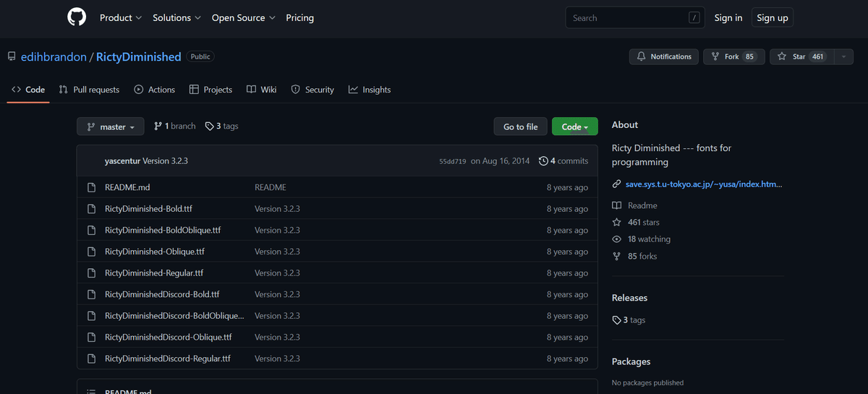Switch to the Pull requests tab
This screenshot has width=868, height=394.
coord(89,90)
